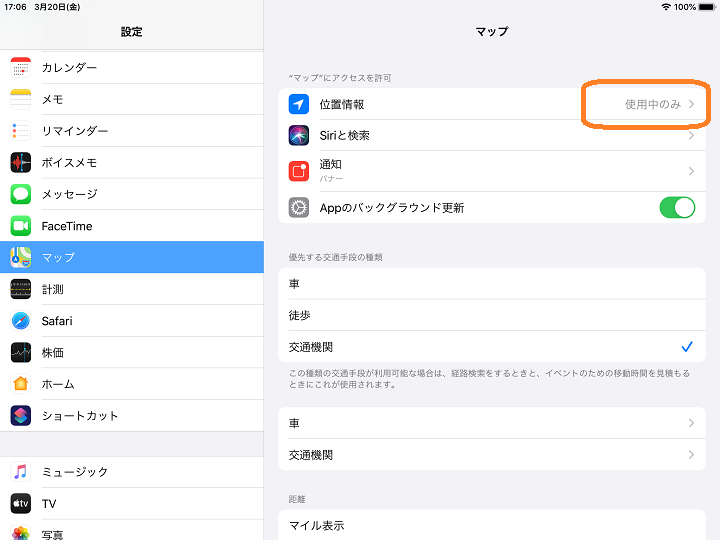
Task: Open 写真 settings in sidebar
Action: click(x=132, y=530)
